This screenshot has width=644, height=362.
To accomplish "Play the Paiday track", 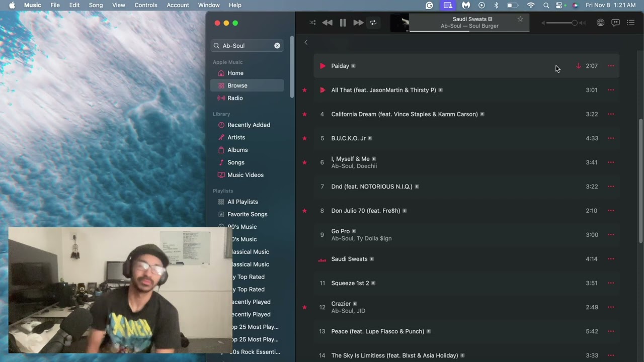I will (x=323, y=66).
